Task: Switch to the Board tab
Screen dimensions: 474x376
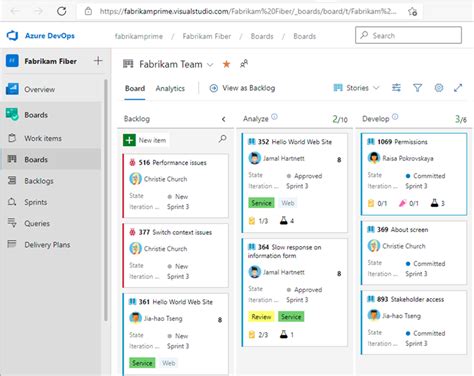Action: 135,88
